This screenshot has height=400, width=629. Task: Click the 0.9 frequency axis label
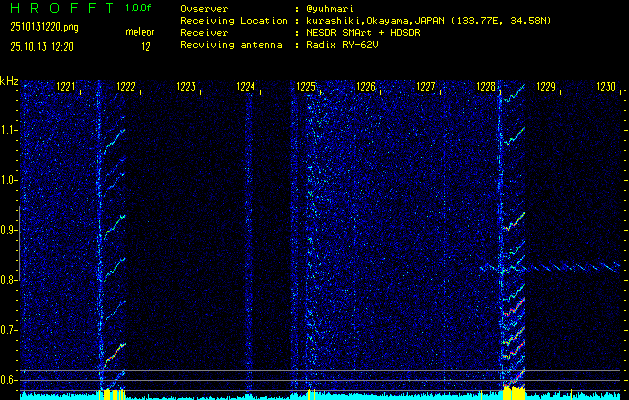(8, 230)
